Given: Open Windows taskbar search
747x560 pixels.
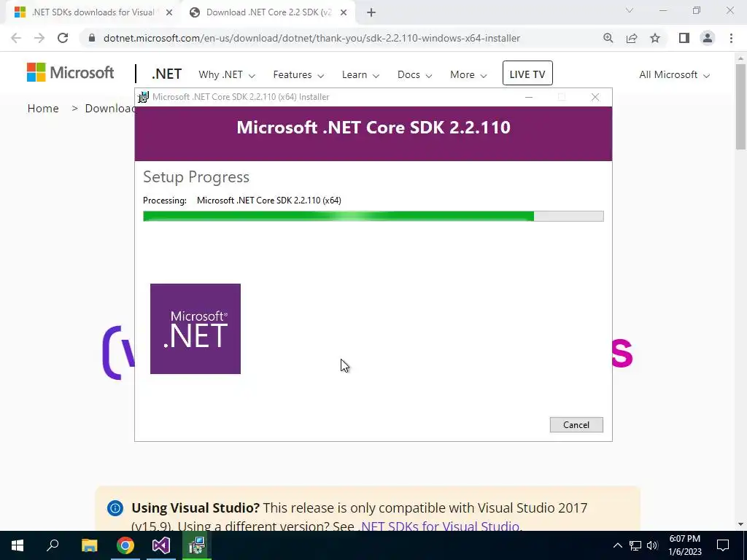Looking at the screenshot, I should pos(53,545).
